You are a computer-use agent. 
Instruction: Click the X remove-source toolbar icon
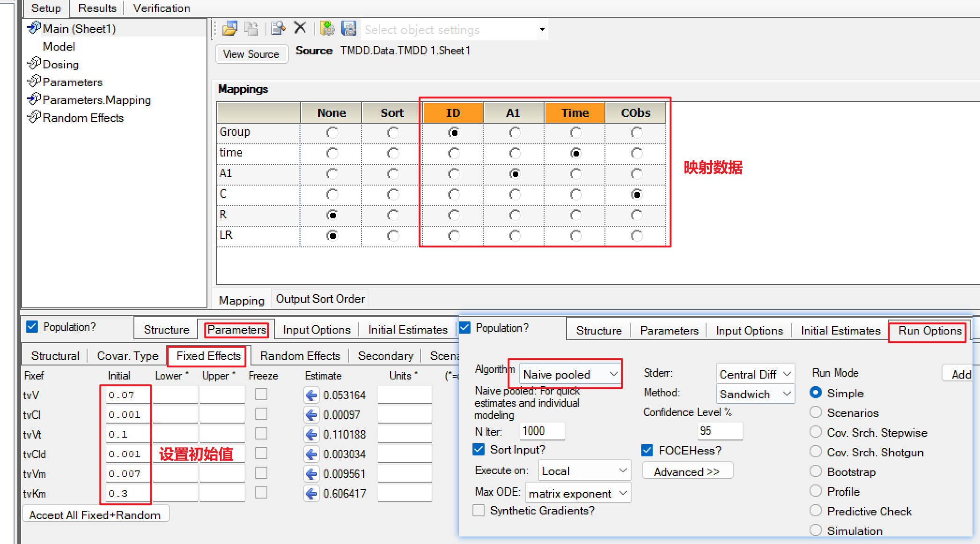click(x=300, y=28)
